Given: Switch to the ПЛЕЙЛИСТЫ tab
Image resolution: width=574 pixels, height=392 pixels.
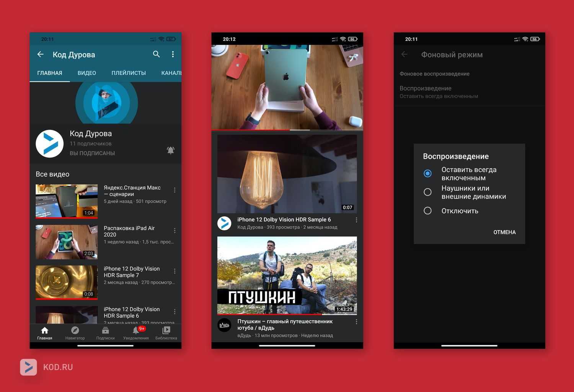Looking at the screenshot, I should pyautogui.click(x=129, y=73).
